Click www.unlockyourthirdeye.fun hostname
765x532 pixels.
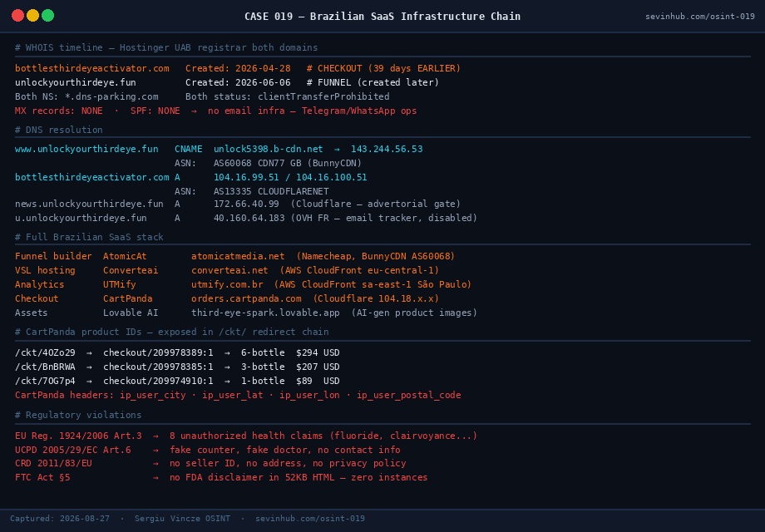pos(86,149)
